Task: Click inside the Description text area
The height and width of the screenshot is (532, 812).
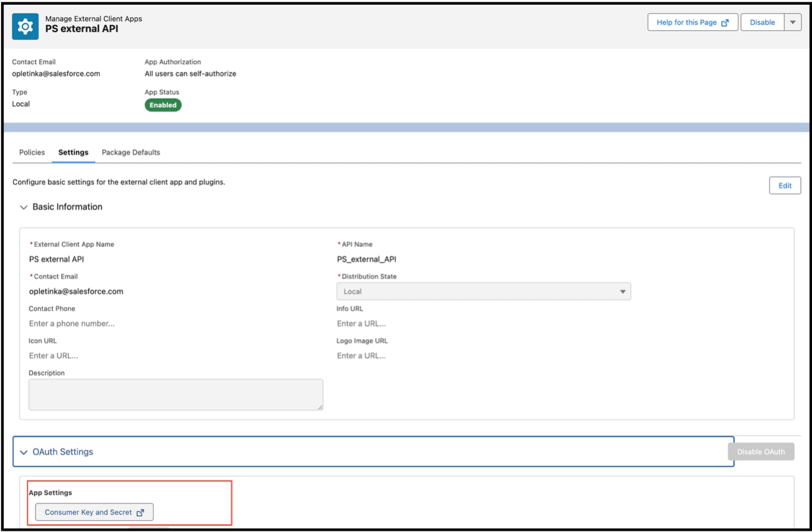Action: coord(175,395)
